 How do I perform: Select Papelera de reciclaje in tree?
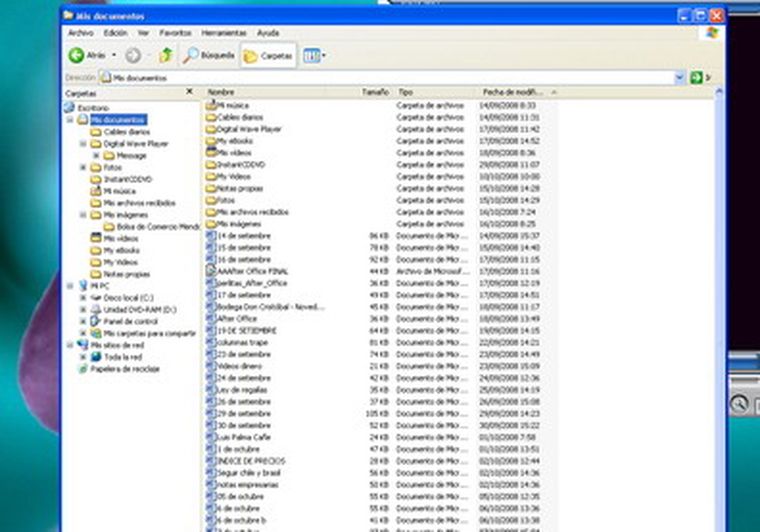pyautogui.click(x=125, y=369)
